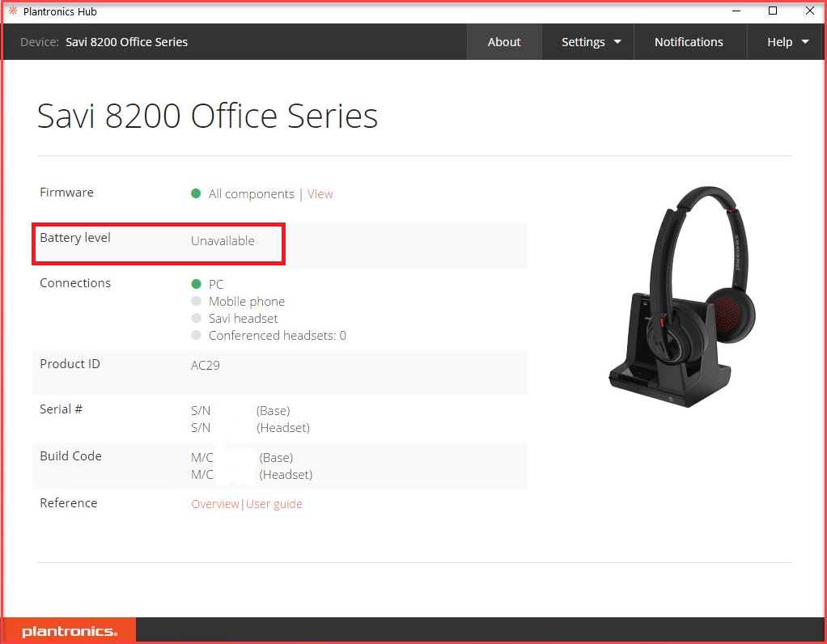
Task: Open the Overview reference link
Action: click(x=215, y=504)
